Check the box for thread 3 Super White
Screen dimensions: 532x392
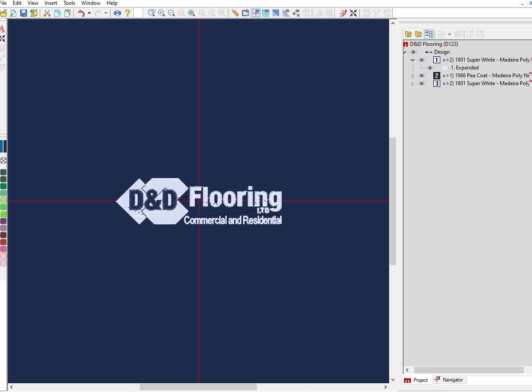(x=428, y=83)
